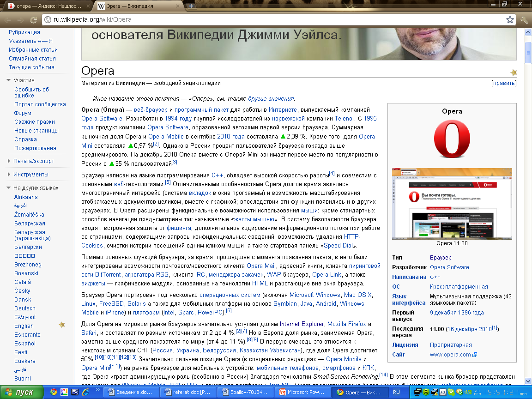Viewport: 532px width, 399px height.
Task: Open a new tab with plus button
Action: [x=191, y=6]
